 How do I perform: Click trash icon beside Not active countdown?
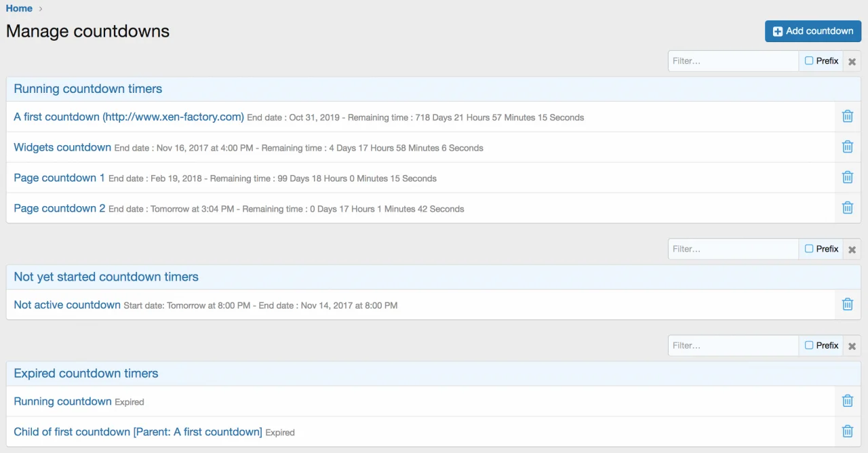tap(847, 304)
